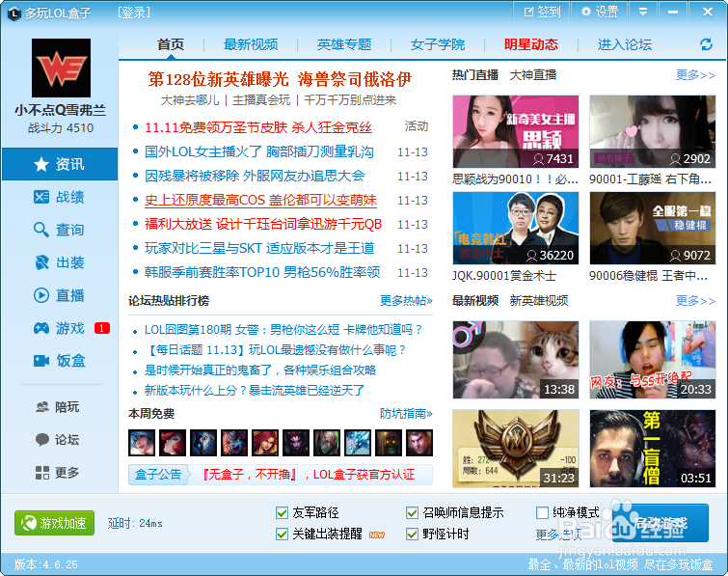Open forum post LOL囧图第180期
The image size is (728, 576).
(283, 330)
